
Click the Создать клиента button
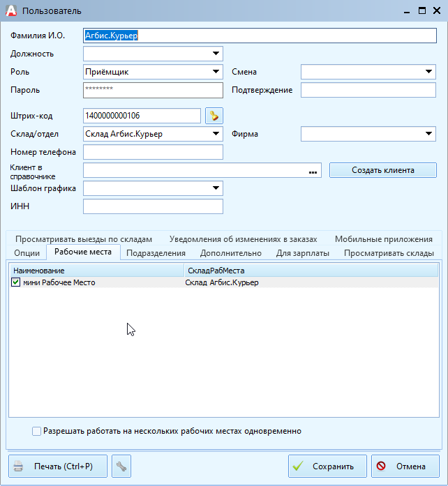382,170
